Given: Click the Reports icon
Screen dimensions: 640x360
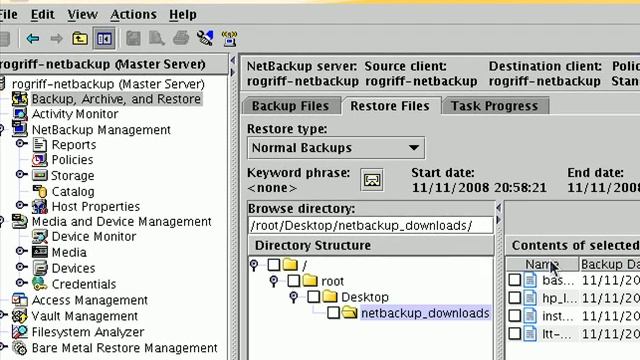Looking at the screenshot, I should (40, 145).
